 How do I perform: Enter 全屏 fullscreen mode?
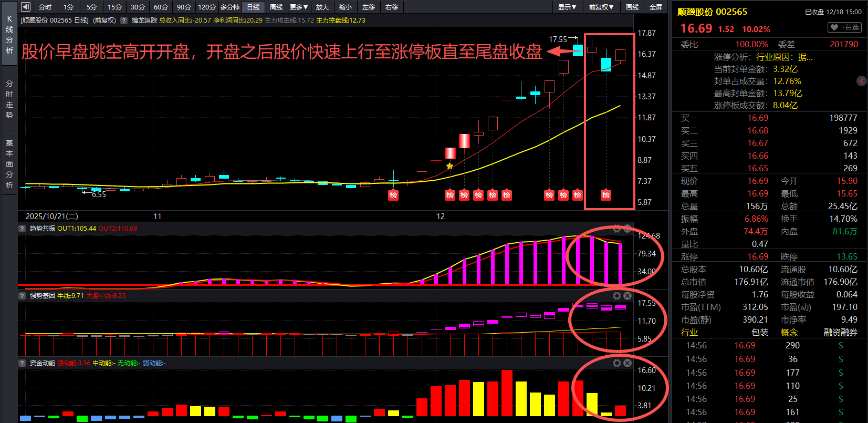click(x=656, y=7)
